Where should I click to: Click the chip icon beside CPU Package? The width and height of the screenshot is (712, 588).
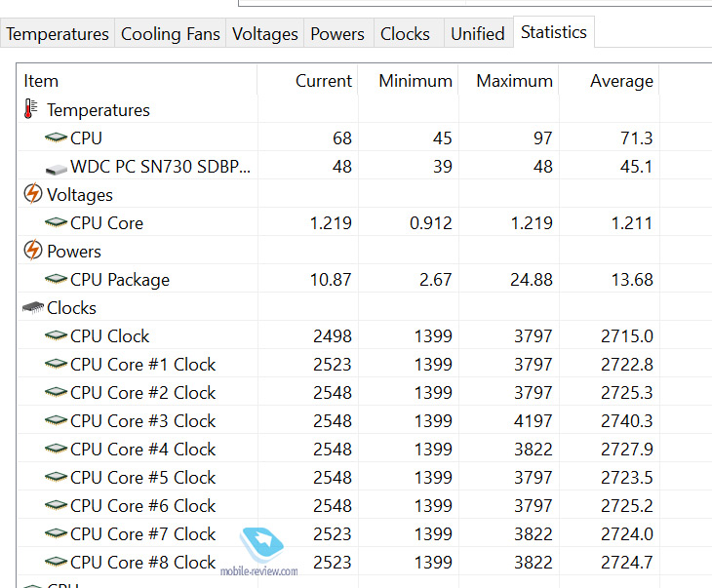click(57, 280)
